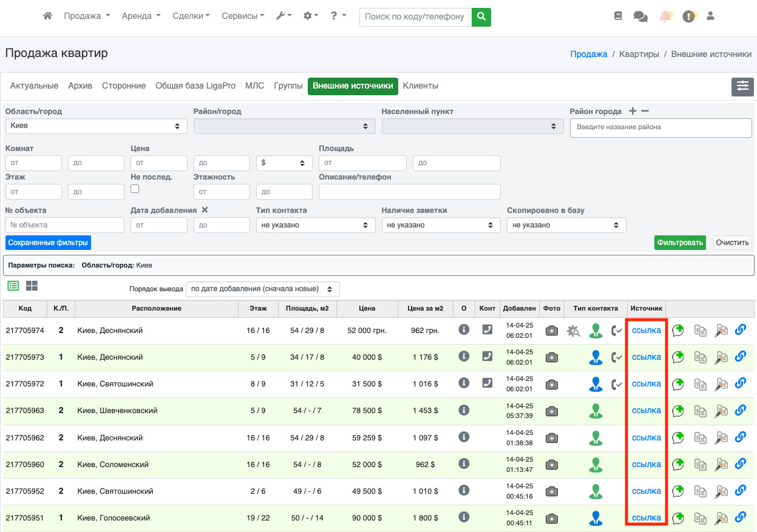Check the 'Не послед.' checkbox

pyautogui.click(x=135, y=189)
